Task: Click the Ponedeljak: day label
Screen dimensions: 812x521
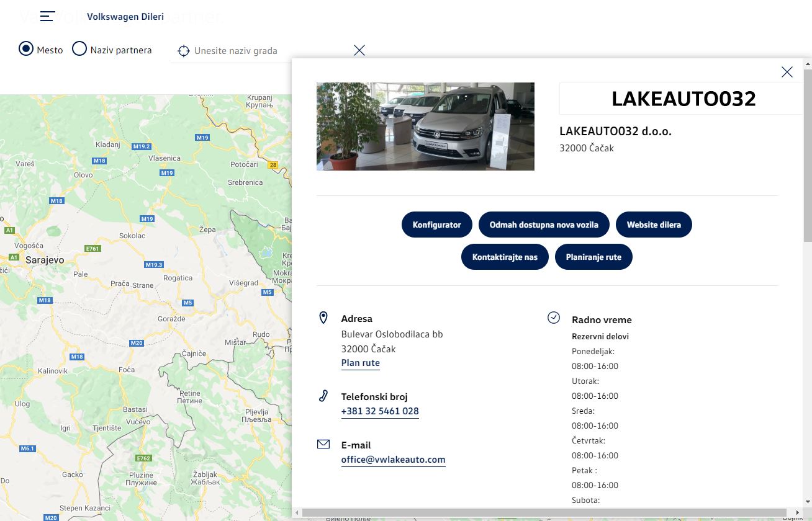Action: point(593,351)
